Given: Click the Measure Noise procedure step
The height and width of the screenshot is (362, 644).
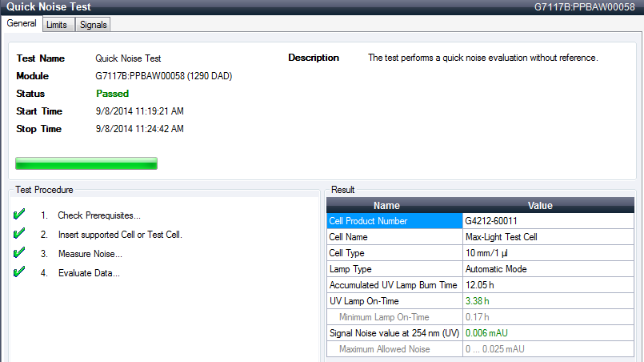Looking at the screenshot, I should pos(90,254).
